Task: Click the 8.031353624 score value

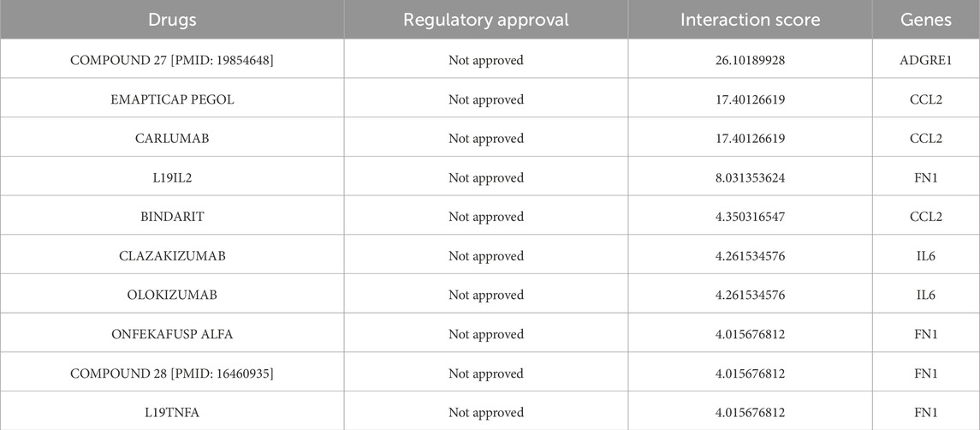Action: 750,178
